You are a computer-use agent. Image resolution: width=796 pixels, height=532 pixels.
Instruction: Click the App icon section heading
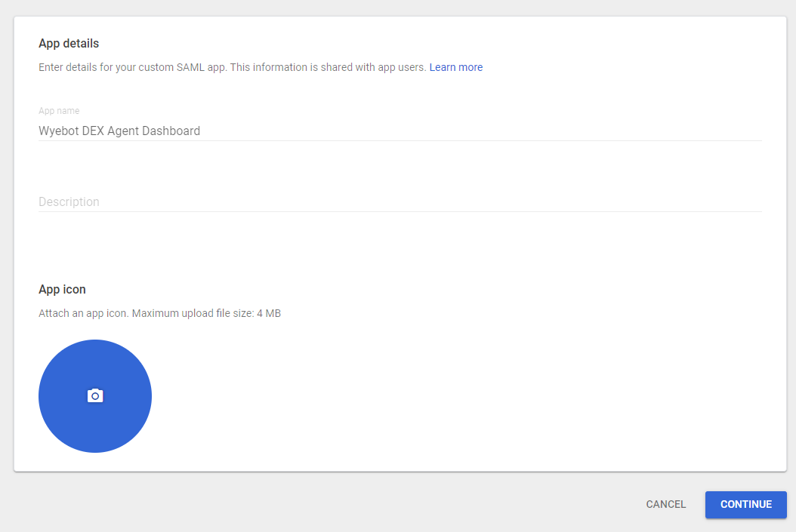62,289
